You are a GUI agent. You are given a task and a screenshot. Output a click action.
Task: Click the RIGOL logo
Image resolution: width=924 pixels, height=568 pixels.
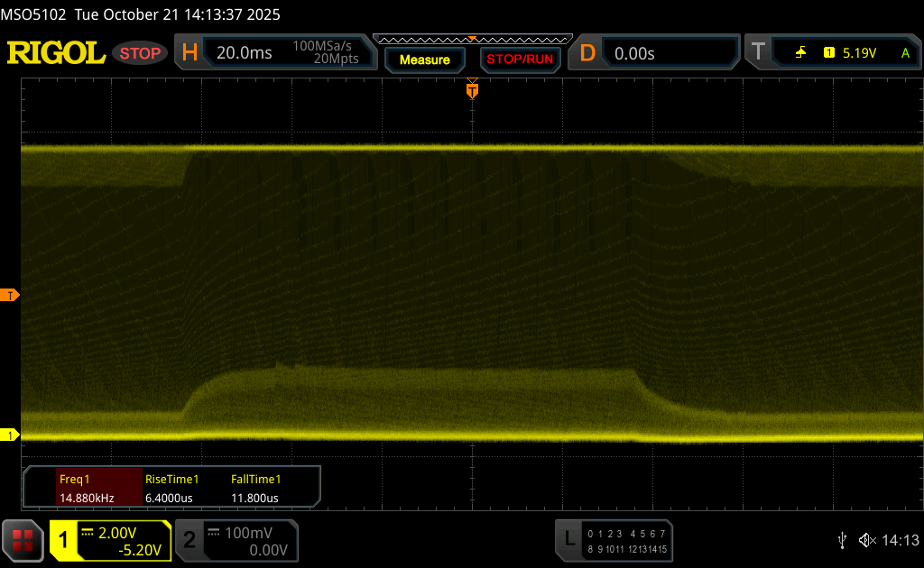tap(56, 53)
